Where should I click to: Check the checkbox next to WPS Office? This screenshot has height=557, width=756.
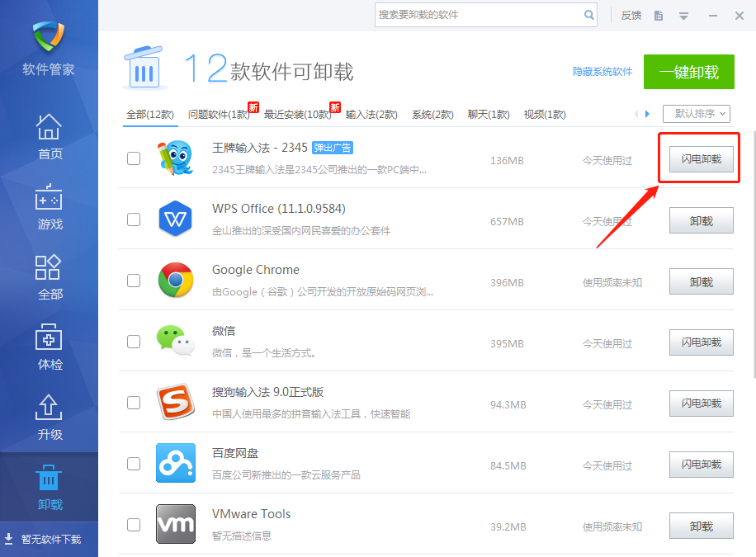point(133,219)
